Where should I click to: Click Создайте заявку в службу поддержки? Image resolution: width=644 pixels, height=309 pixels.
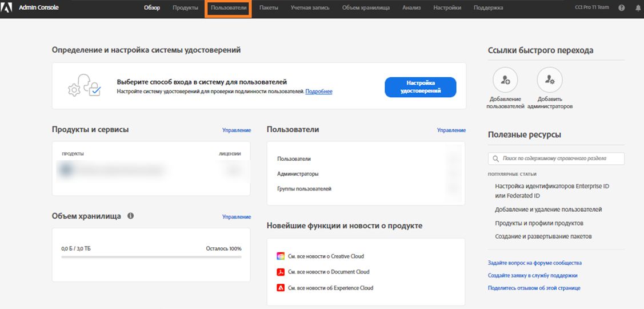(x=533, y=275)
